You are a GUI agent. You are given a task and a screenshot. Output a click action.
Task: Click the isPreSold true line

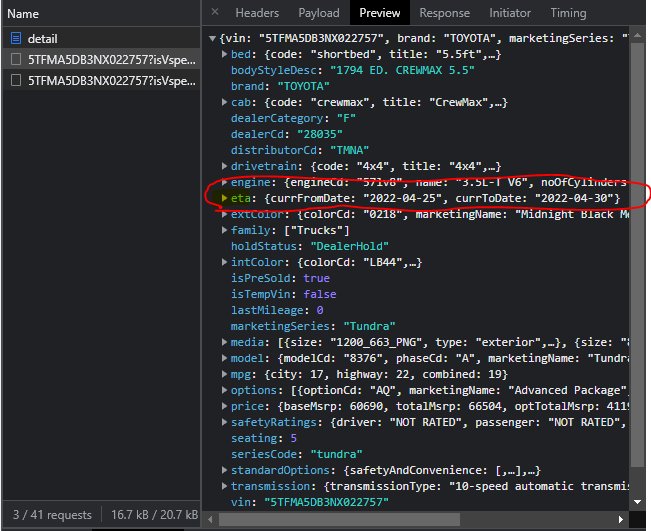click(x=280, y=278)
